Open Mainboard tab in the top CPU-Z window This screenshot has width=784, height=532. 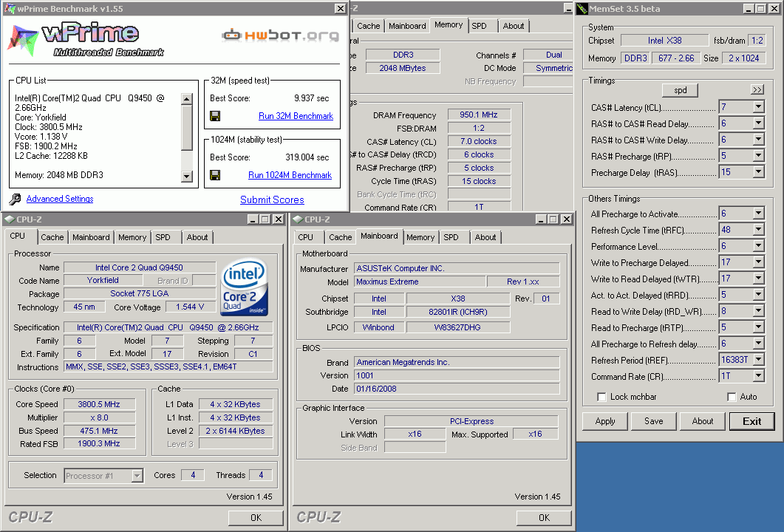click(x=407, y=26)
